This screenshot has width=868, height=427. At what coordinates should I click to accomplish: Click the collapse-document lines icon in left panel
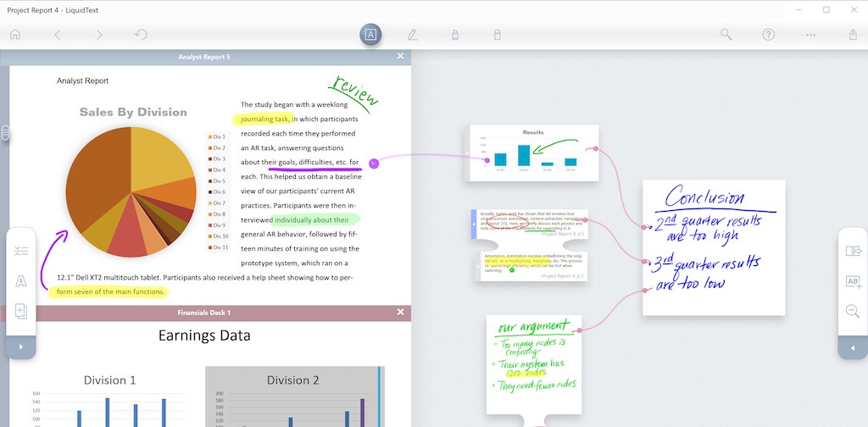click(x=21, y=251)
